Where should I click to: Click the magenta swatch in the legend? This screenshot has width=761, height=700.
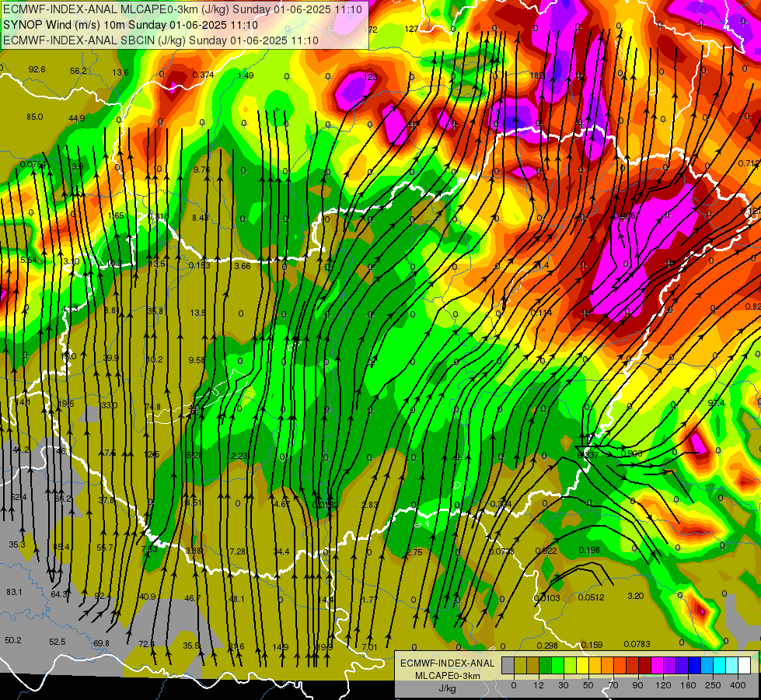(x=658, y=665)
